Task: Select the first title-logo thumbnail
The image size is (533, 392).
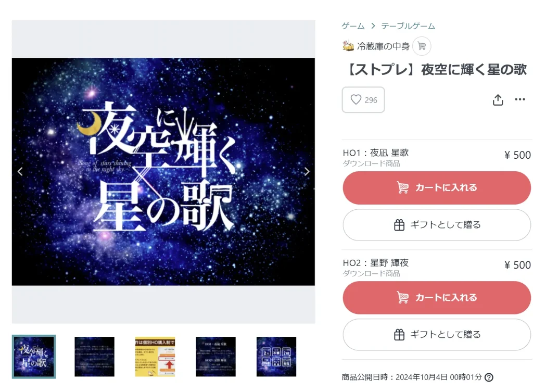Action: (x=34, y=357)
